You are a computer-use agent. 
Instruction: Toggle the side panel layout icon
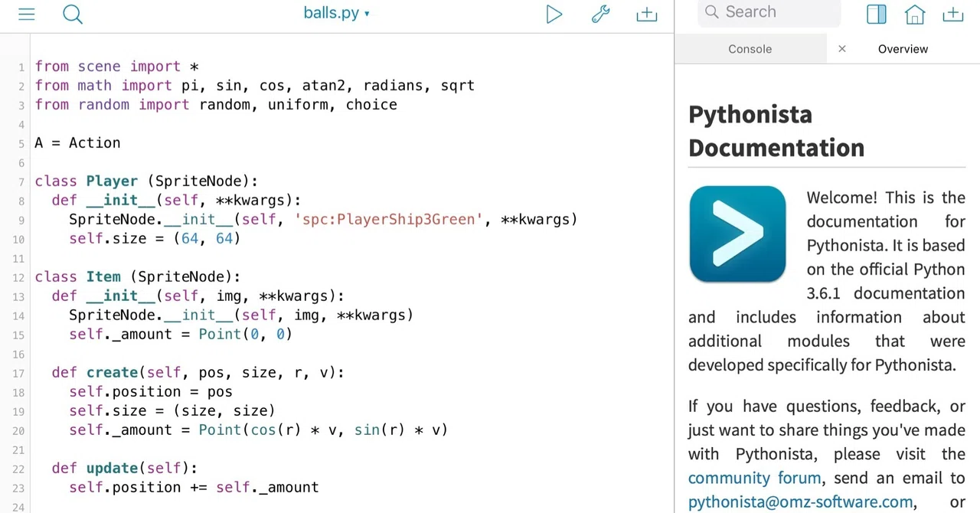pos(877,14)
